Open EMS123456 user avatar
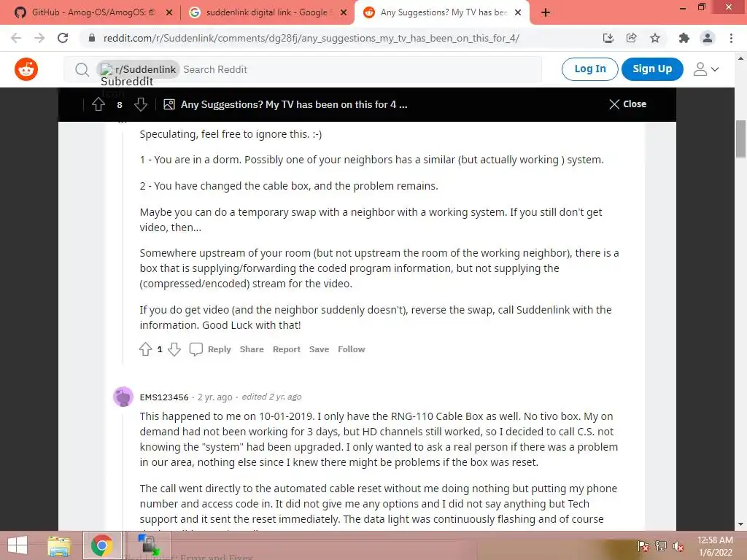The image size is (747, 560). pos(123,397)
